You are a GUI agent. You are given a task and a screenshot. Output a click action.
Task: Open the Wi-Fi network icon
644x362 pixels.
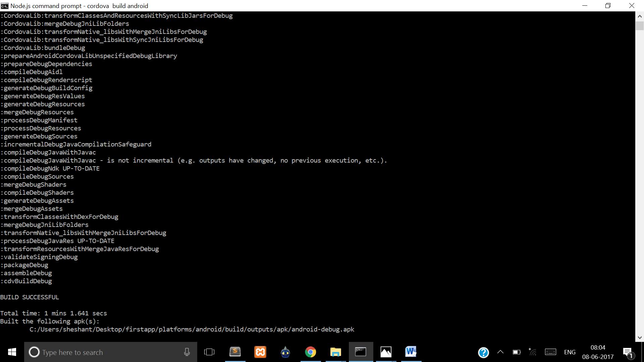pos(533,352)
